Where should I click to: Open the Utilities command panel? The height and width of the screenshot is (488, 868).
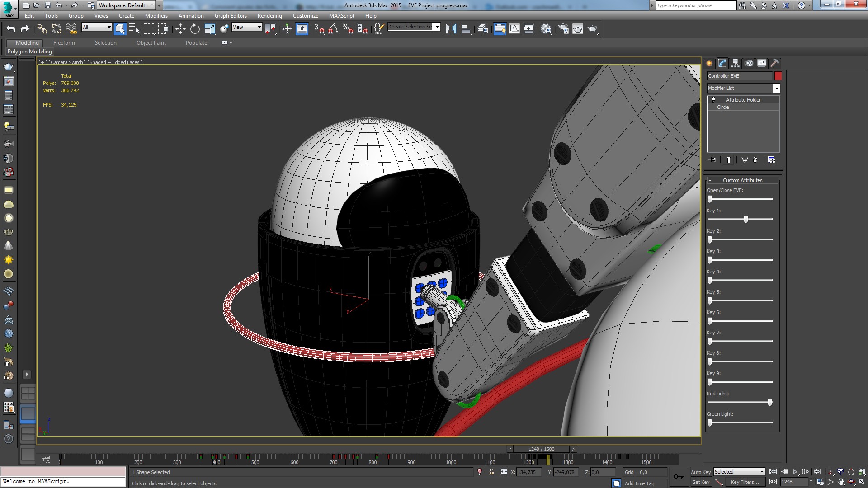coord(775,63)
